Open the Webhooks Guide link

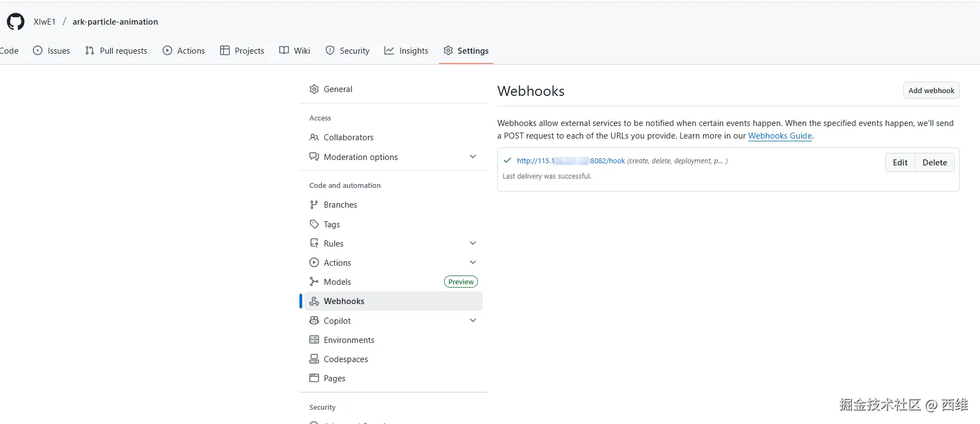(780, 136)
